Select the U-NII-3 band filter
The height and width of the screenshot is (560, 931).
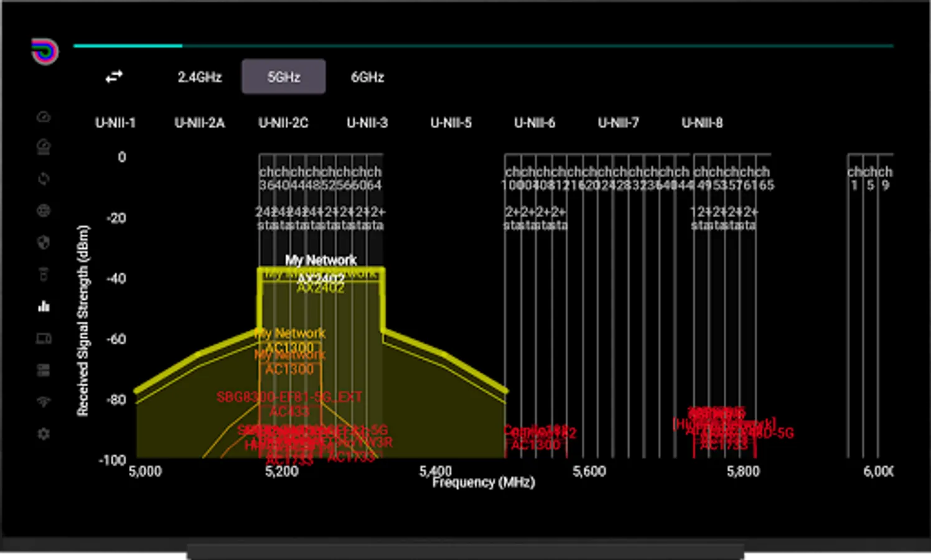(367, 123)
